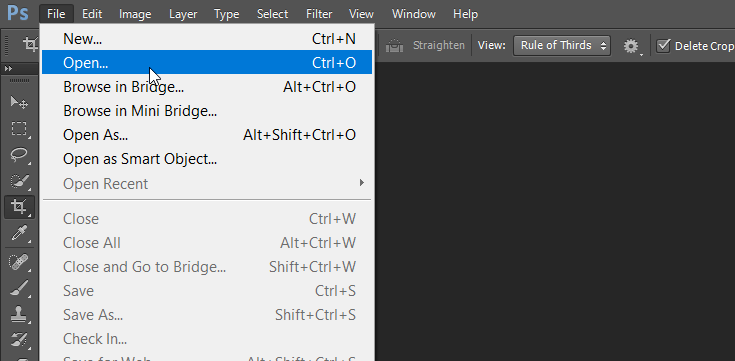Open the Layer menu

point(183,14)
